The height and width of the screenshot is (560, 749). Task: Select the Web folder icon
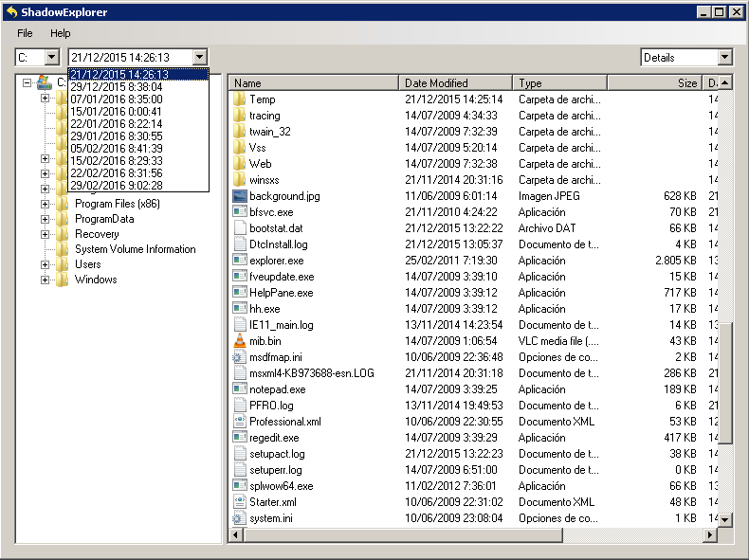click(x=239, y=164)
